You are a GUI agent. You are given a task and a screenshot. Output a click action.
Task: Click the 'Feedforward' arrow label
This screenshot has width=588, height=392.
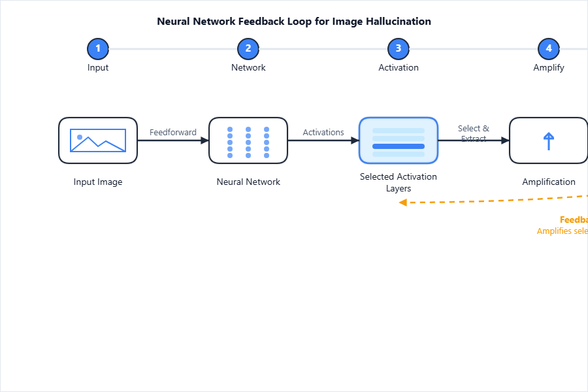[173, 133]
